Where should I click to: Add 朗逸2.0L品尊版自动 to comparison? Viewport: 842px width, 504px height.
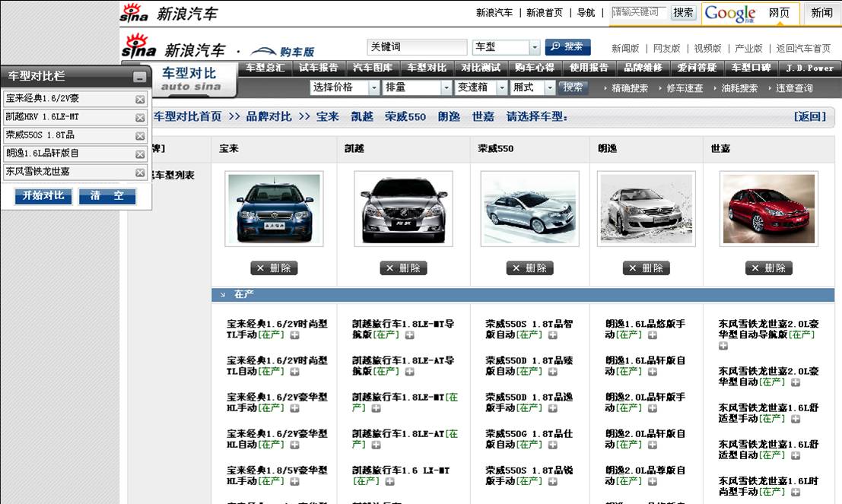[653, 481]
